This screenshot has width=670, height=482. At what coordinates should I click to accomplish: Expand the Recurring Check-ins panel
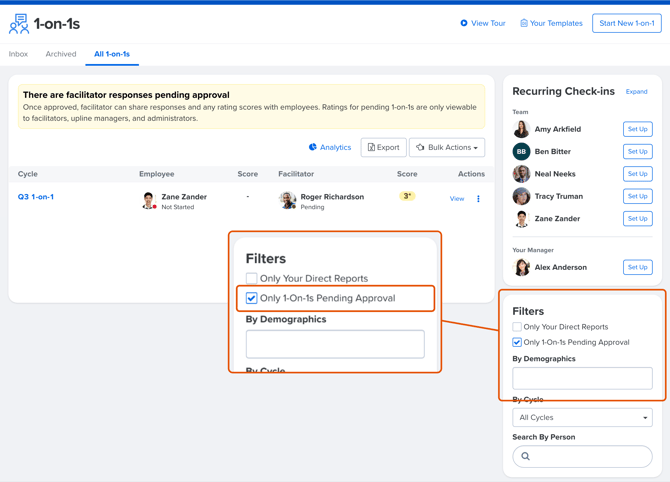click(x=636, y=92)
